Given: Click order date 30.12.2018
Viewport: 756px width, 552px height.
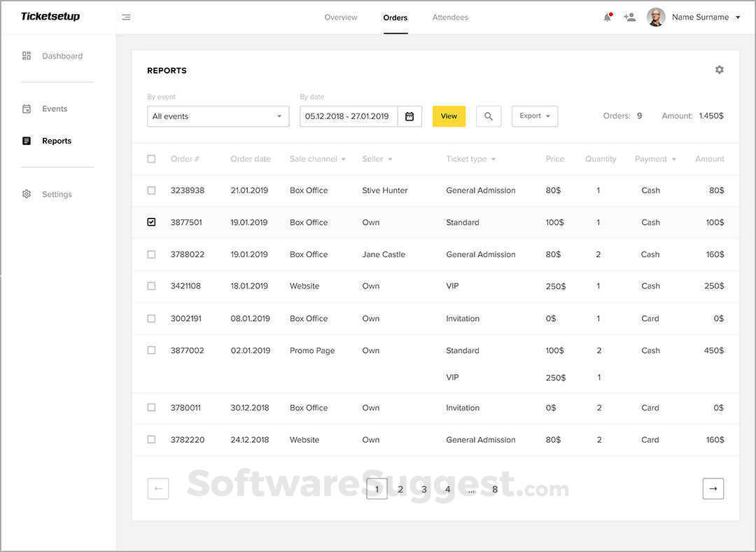Looking at the screenshot, I should pyautogui.click(x=250, y=407).
